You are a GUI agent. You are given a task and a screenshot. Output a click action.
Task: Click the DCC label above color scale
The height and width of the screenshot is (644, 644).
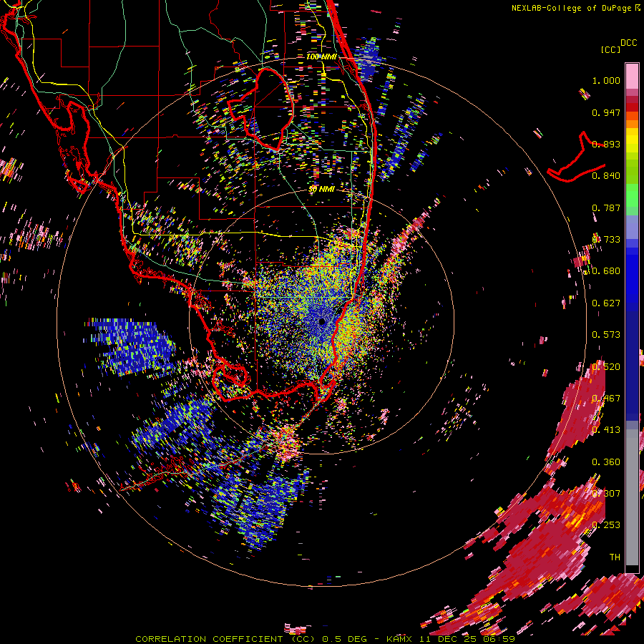(x=628, y=43)
